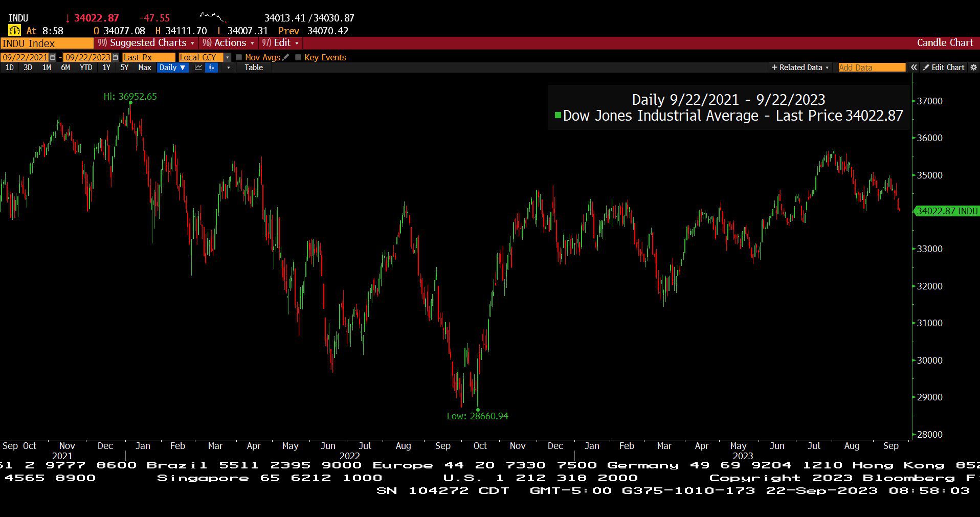Click the 28000 y-axis label
This screenshot has width=980, height=517.
pyautogui.click(x=929, y=434)
